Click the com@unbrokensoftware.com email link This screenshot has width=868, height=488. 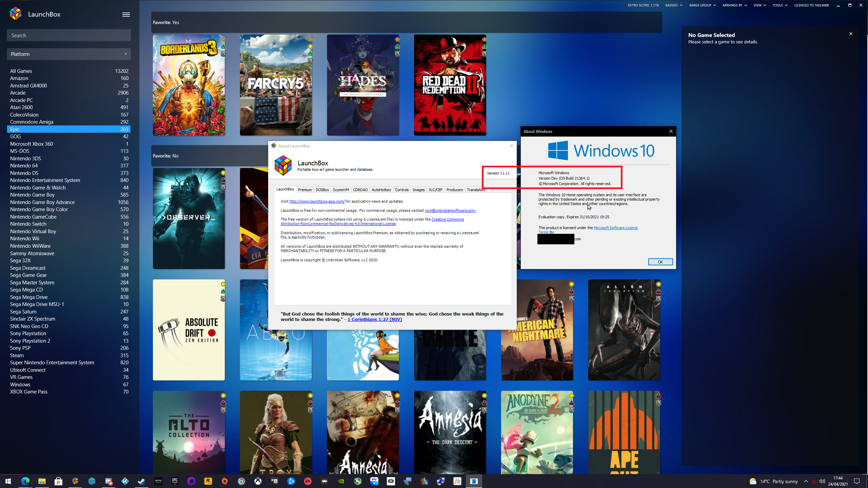point(450,210)
